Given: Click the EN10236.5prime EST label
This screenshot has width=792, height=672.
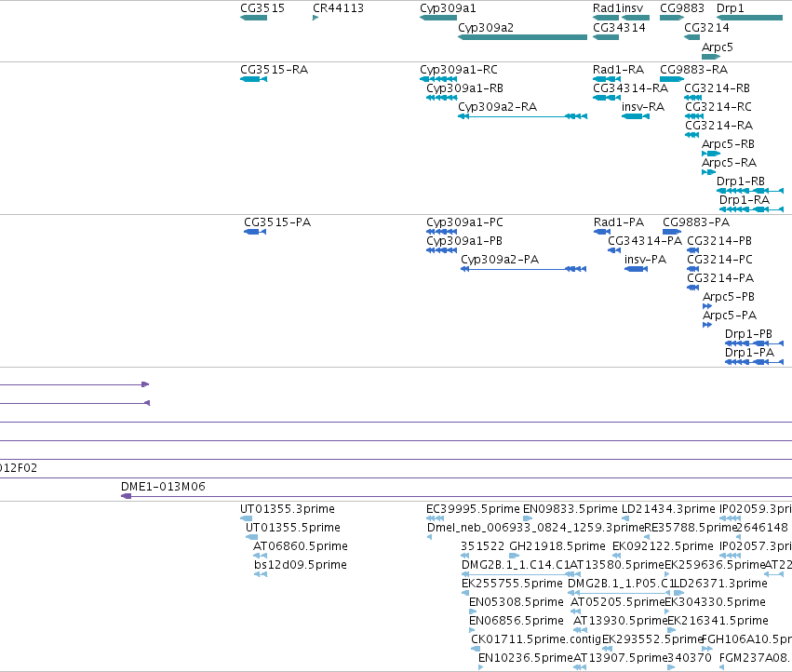Looking at the screenshot, I should 525,658.
